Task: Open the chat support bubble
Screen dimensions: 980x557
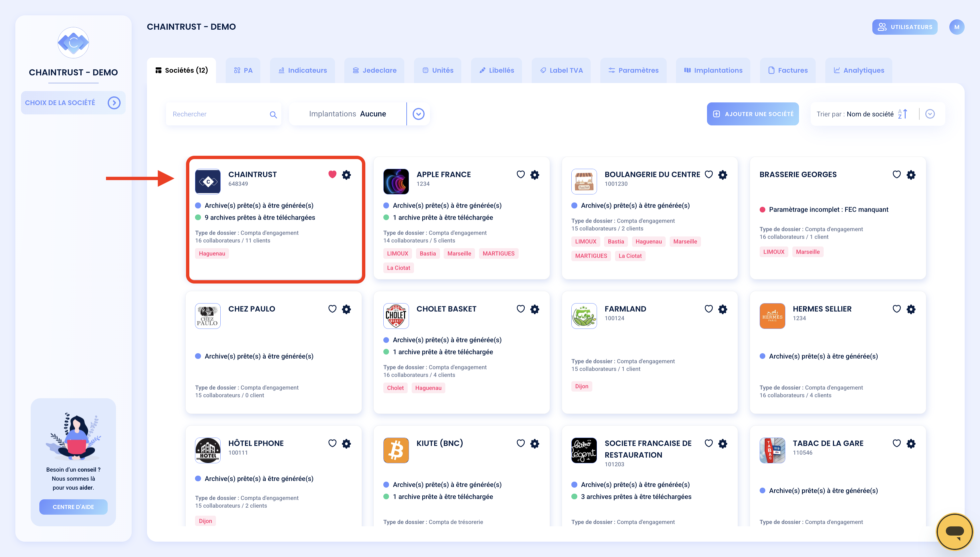Action: pos(954,531)
